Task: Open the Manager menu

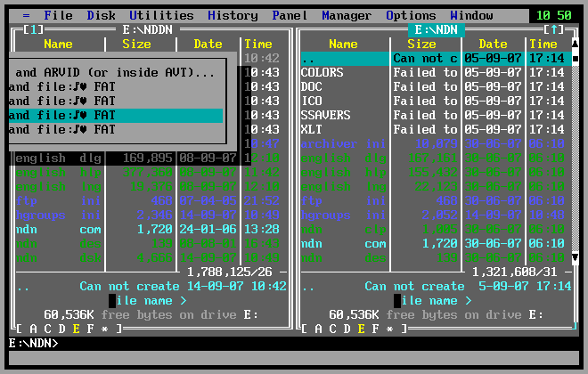Action: [347, 15]
